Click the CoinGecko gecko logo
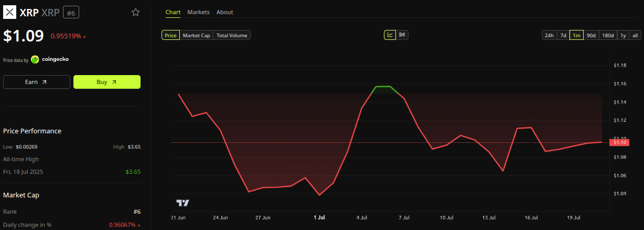The height and width of the screenshot is (230, 644). click(x=35, y=59)
